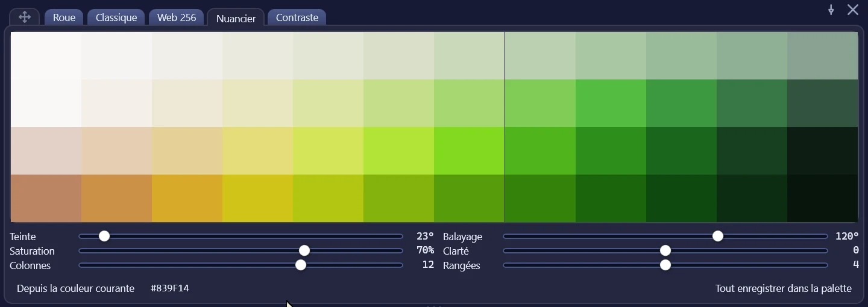Select the bright lime green swatch in third row

point(469,151)
